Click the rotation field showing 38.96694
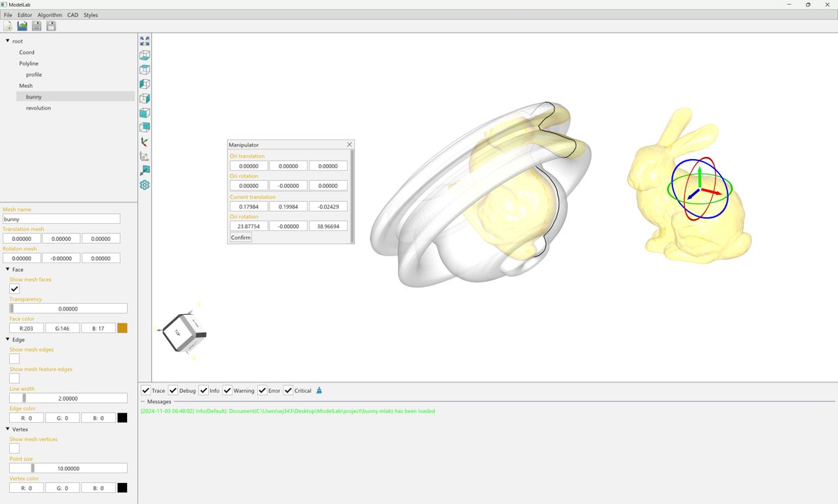The image size is (838, 504). pyautogui.click(x=328, y=226)
